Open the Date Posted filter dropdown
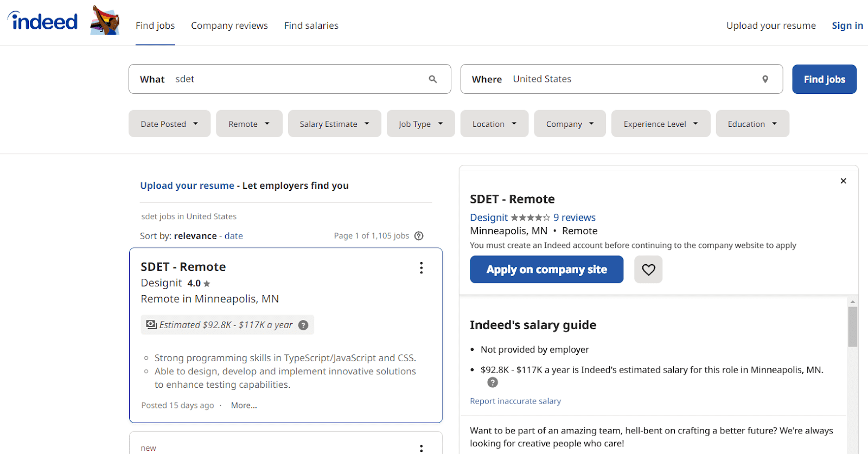The height and width of the screenshot is (454, 868). pos(169,124)
